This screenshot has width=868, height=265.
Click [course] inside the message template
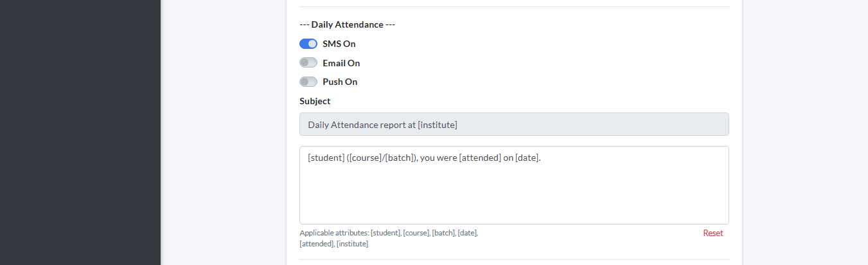coord(366,158)
